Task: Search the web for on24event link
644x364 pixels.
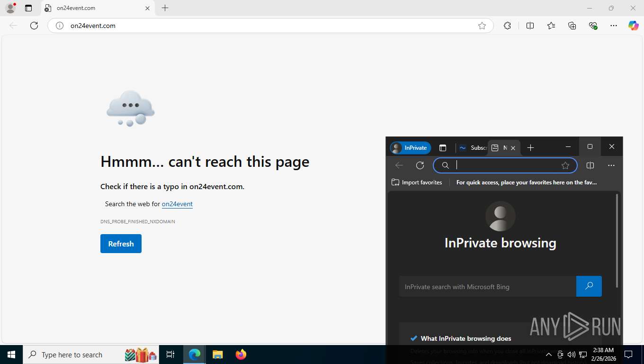Action: pos(177,204)
